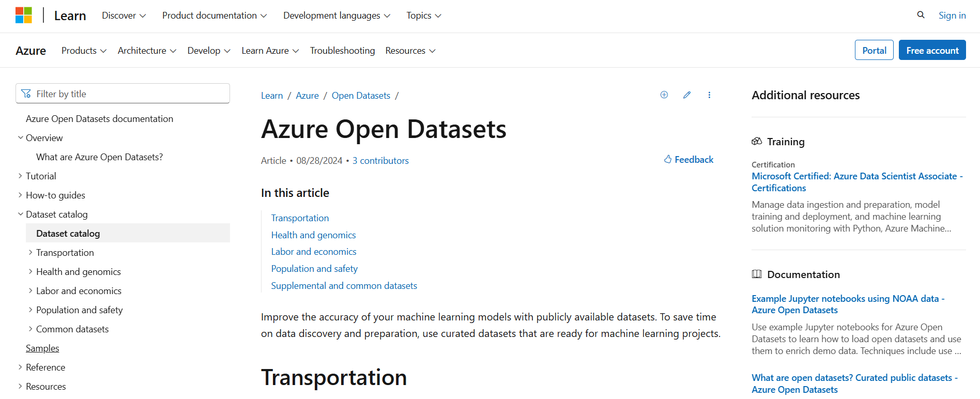Screen dimensions: 980x399
Task: Click the edit pencil icon
Action: 687,95
